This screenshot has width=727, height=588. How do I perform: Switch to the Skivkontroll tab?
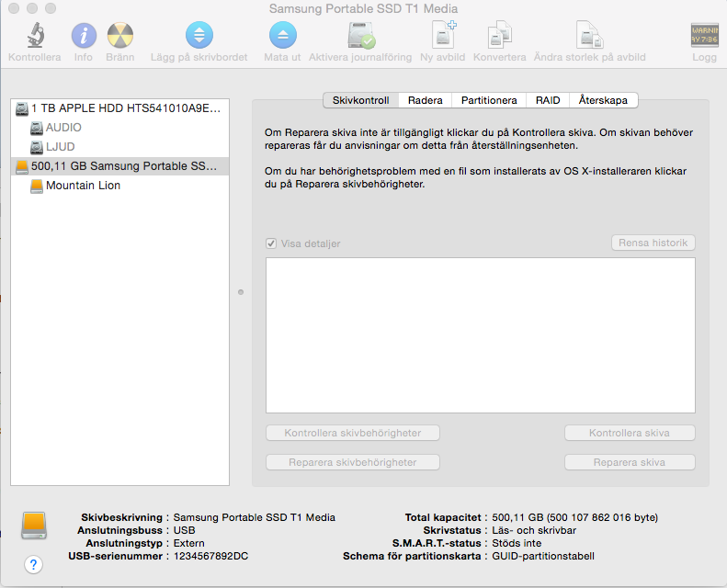coord(360,100)
